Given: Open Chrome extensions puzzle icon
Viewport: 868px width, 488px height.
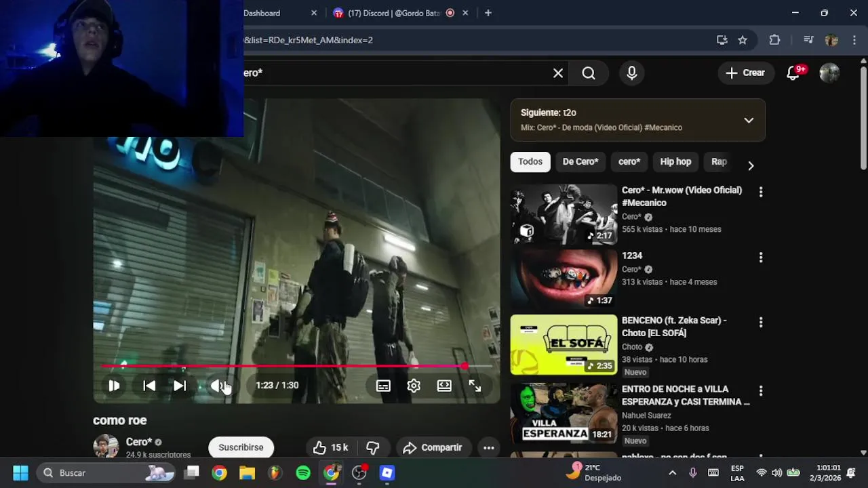Looking at the screenshot, I should [774, 40].
